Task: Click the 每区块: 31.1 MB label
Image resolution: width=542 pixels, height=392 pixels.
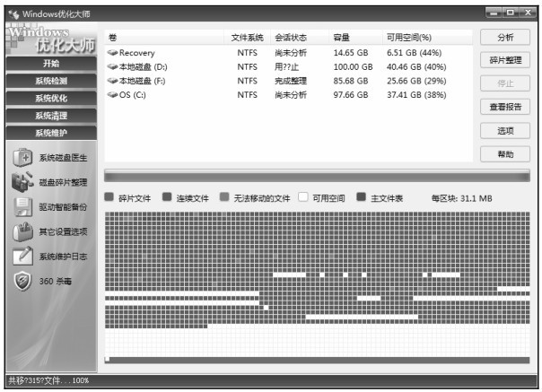Action: [x=461, y=198]
